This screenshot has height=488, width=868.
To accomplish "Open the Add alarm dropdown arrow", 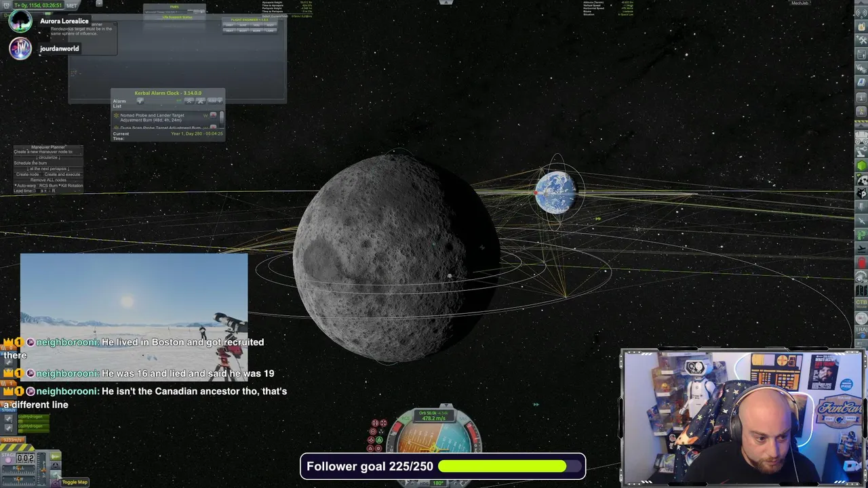I will click(x=220, y=101).
